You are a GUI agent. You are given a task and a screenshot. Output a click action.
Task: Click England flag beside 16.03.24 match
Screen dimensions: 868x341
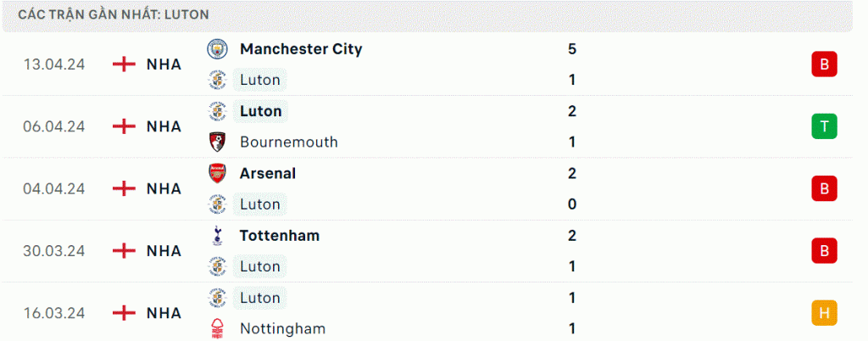[x=124, y=313]
